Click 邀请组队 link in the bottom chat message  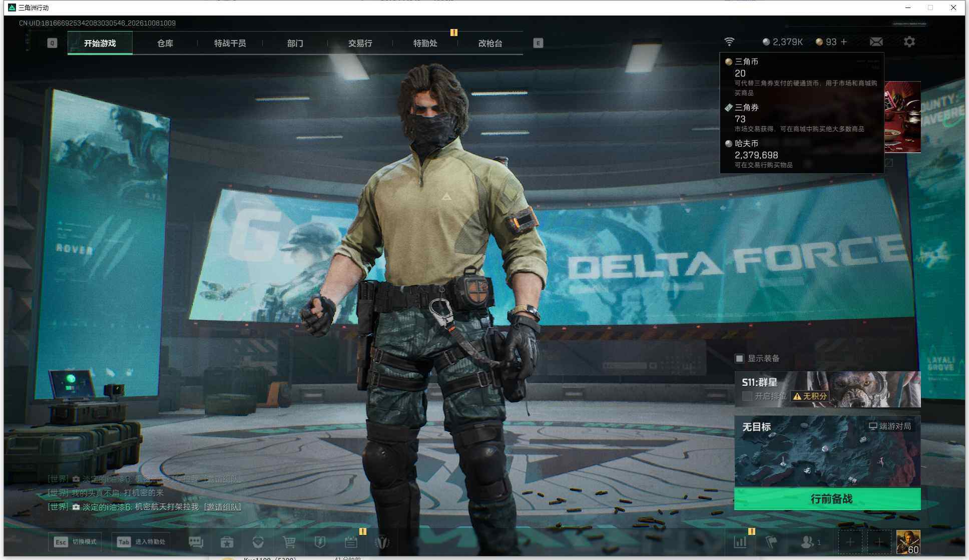pos(223,507)
